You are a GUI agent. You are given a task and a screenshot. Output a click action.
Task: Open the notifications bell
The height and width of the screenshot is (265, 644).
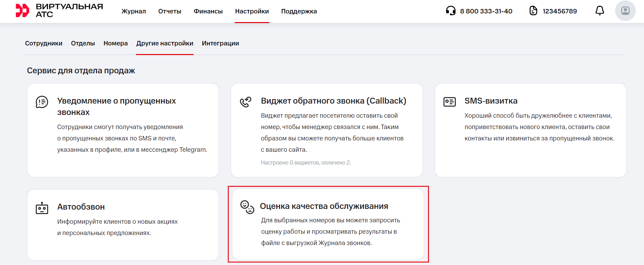pos(600,11)
